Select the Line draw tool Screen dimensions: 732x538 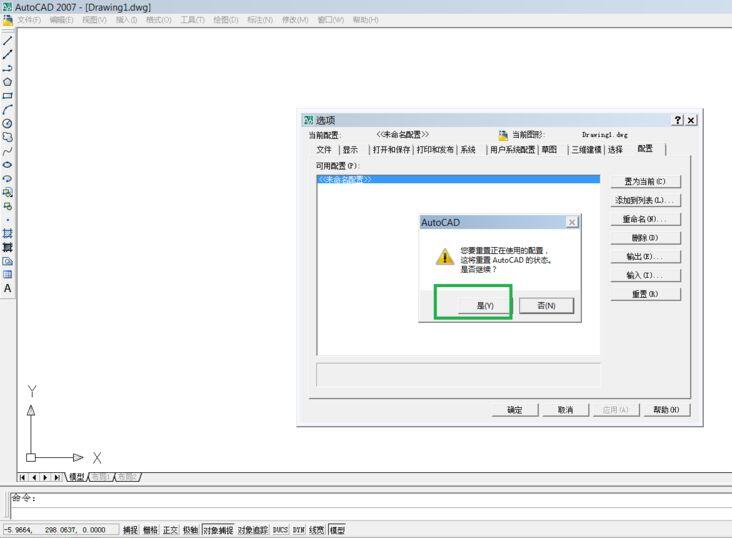[x=7, y=41]
